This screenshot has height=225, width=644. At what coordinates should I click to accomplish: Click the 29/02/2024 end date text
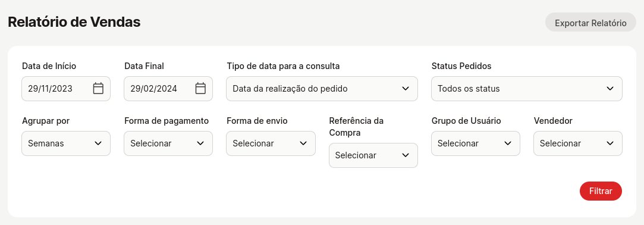pyautogui.click(x=153, y=89)
